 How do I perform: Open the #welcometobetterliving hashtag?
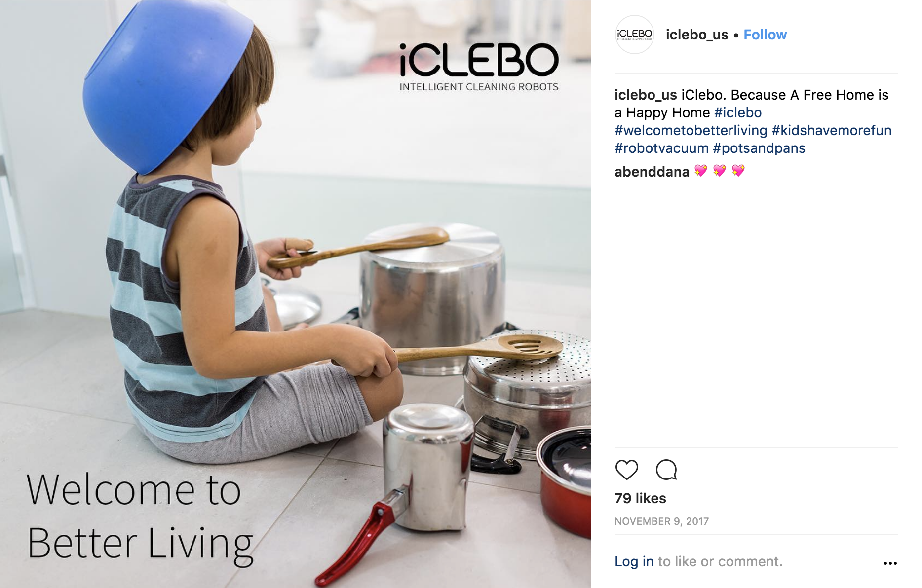click(x=691, y=130)
